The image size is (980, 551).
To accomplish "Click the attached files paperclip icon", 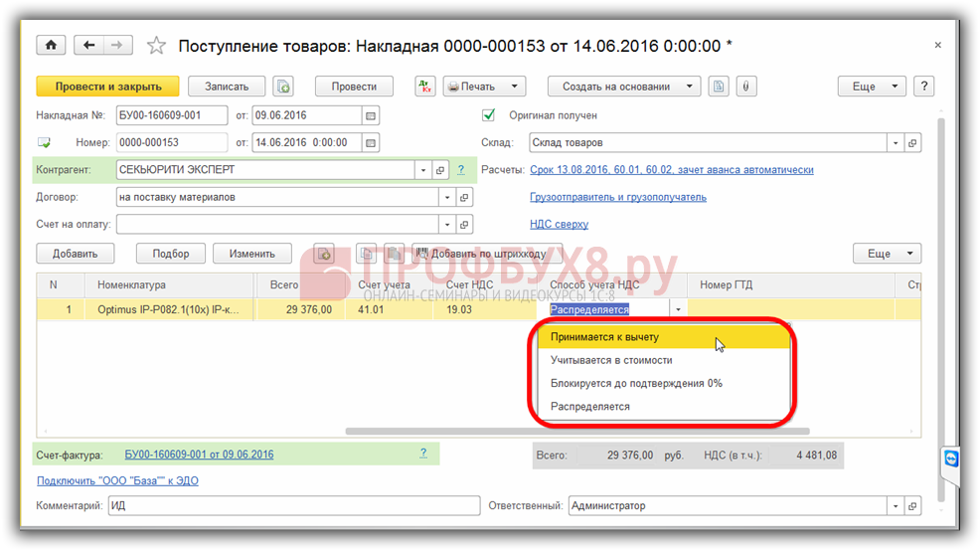I will pyautogui.click(x=743, y=87).
